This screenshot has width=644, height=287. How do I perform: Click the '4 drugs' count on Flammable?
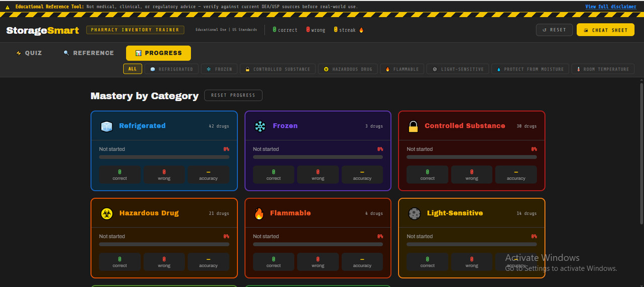click(374, 213)
